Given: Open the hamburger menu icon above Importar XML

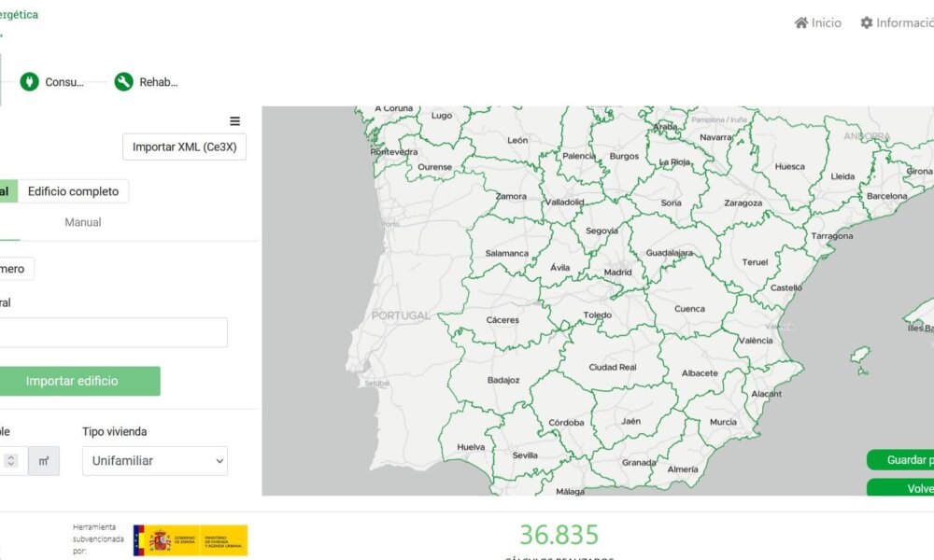Looking at the screenshot, I should (x=234, y=120).
